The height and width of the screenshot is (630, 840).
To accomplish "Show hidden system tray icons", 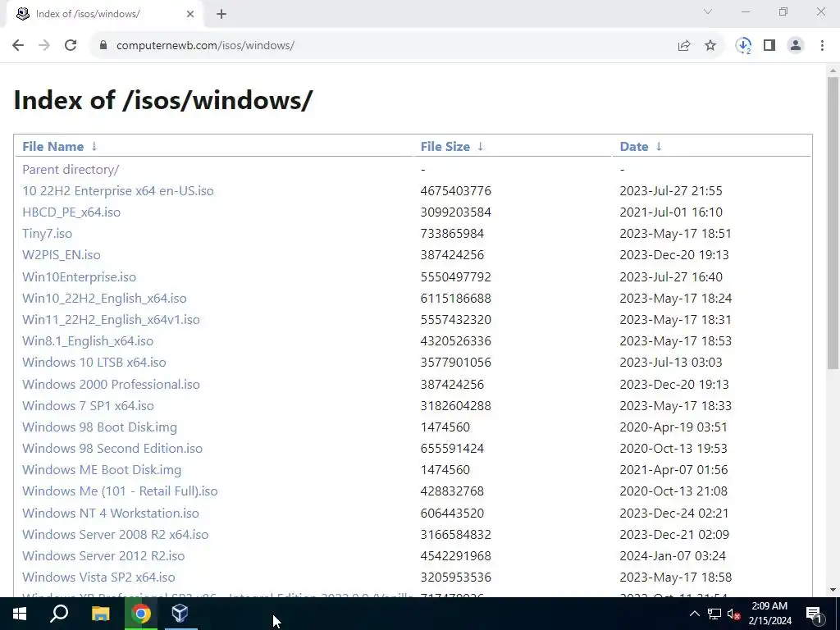I will [694, 614].
